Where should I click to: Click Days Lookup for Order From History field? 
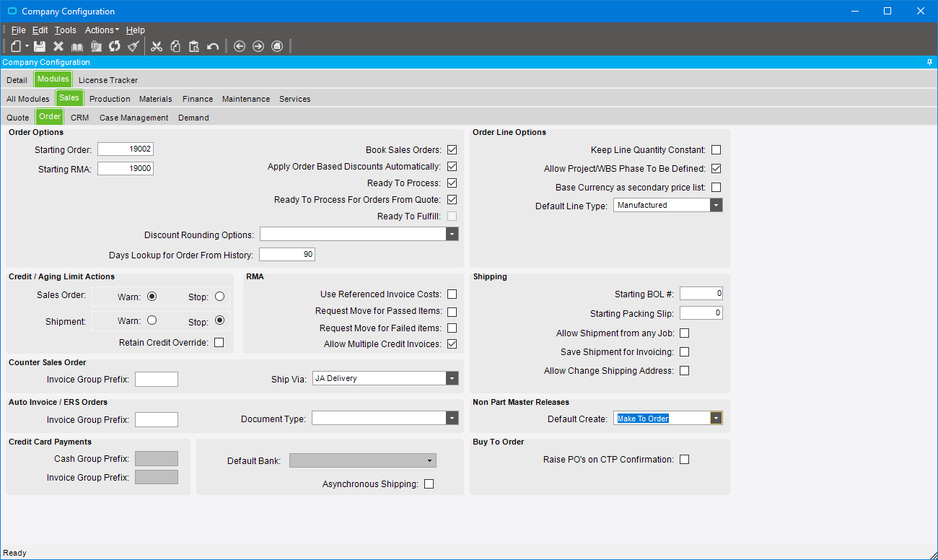tap(287, 255)
